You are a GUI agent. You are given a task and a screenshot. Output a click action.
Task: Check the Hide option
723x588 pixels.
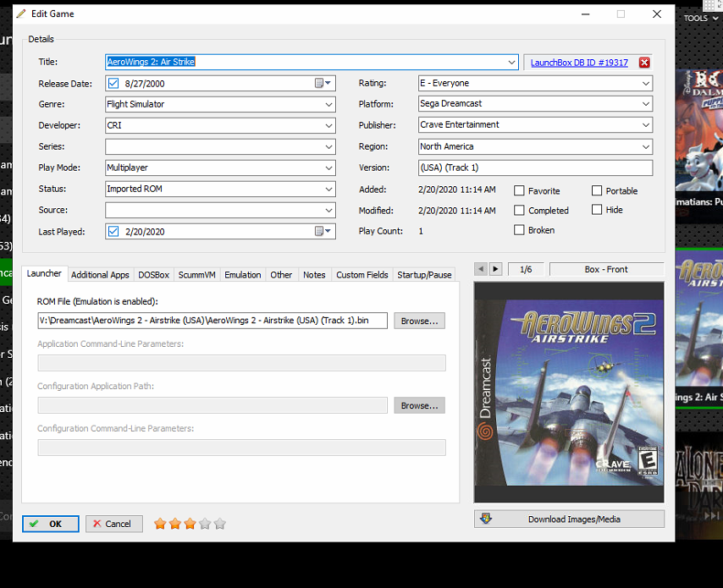coord(597,210)
